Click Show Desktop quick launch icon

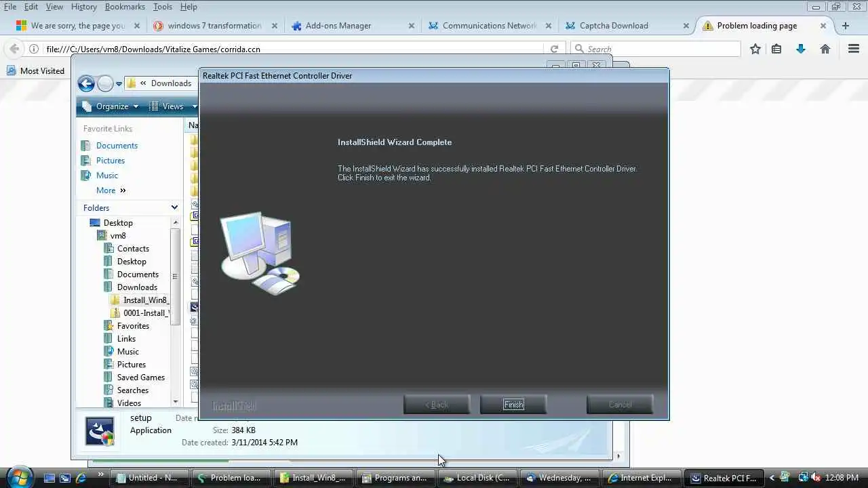[50, 478]
